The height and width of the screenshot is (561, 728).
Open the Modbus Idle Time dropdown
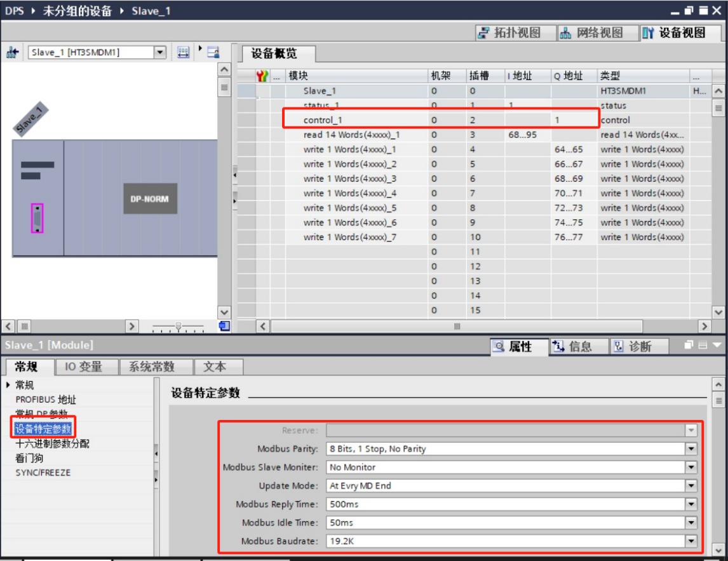click(691, 522)
